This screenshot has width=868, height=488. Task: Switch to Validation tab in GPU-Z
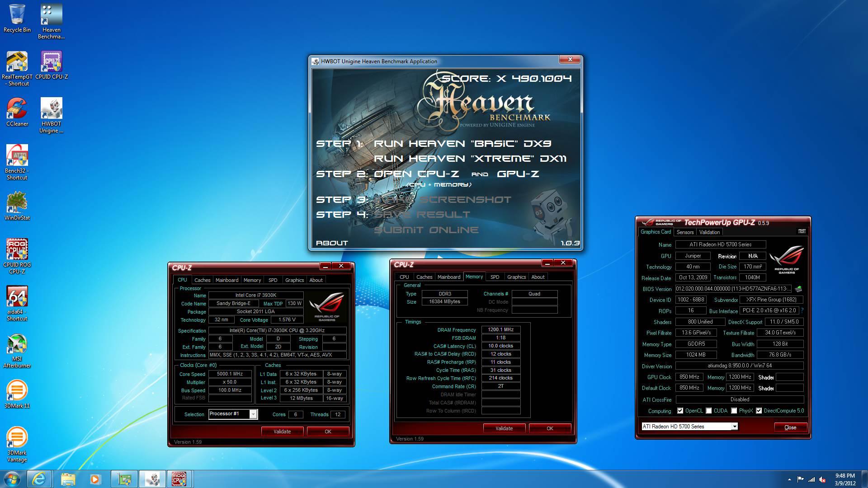(709, 232)
